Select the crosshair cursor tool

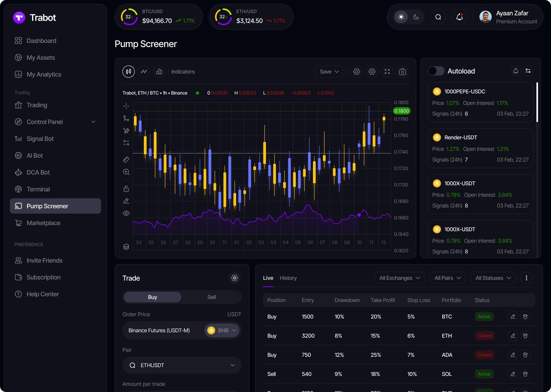(x=126, y=106)
